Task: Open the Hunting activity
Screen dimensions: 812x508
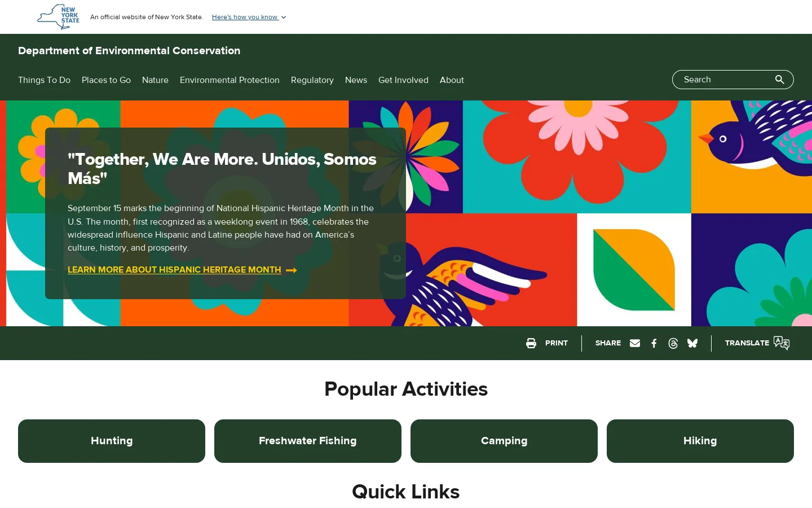Action: [x=112, y=441]
